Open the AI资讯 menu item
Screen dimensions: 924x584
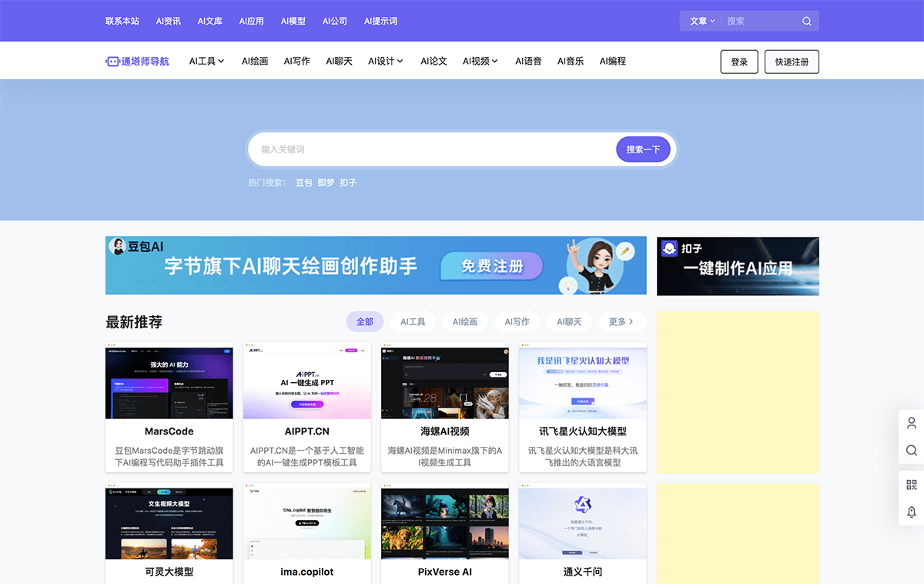168,21
